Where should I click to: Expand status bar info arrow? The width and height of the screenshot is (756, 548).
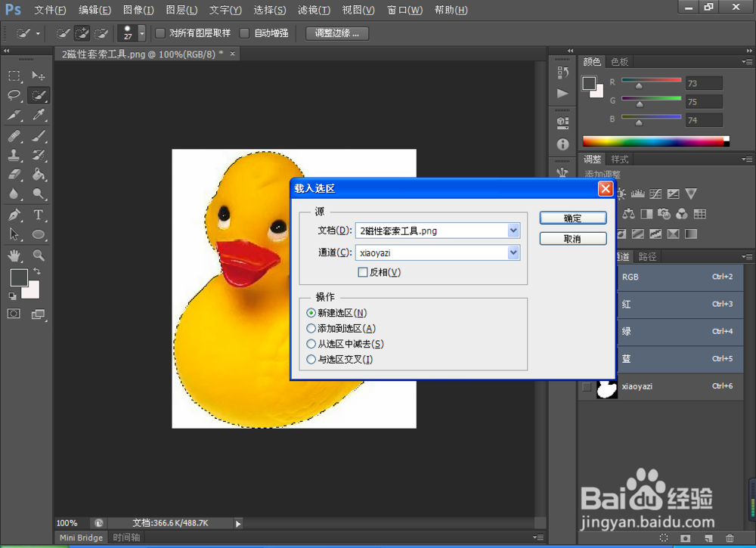tap(238, 523)
